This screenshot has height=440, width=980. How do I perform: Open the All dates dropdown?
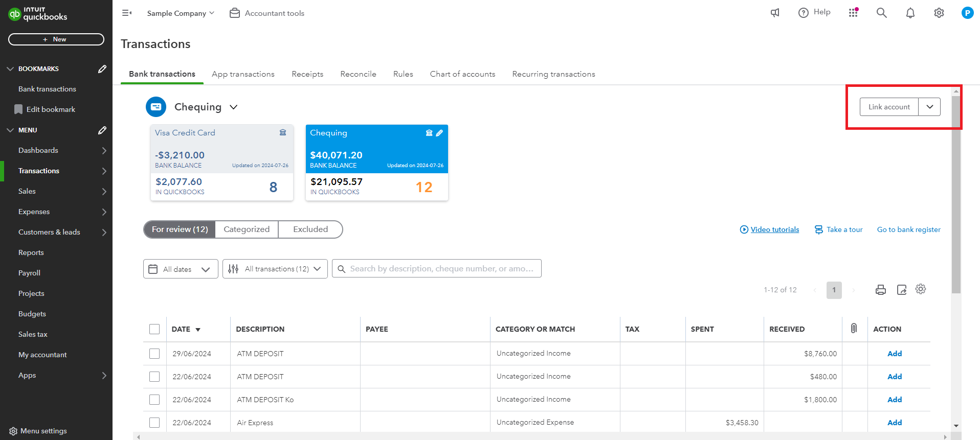click(x=181, y=269)
